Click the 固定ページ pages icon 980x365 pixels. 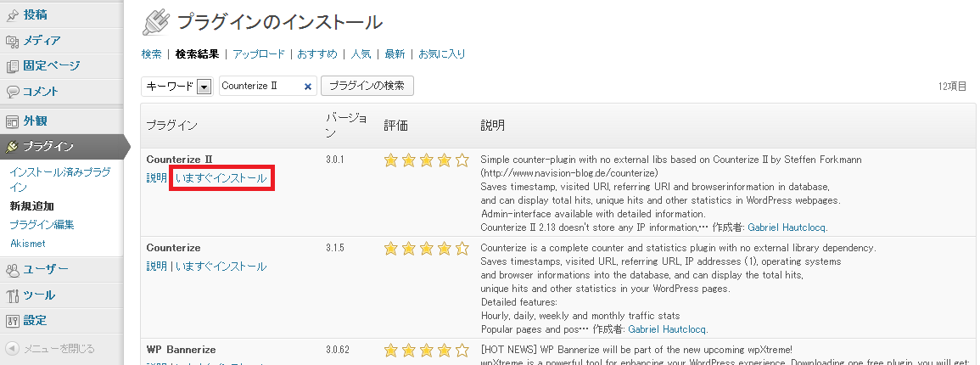click(12, 65)
